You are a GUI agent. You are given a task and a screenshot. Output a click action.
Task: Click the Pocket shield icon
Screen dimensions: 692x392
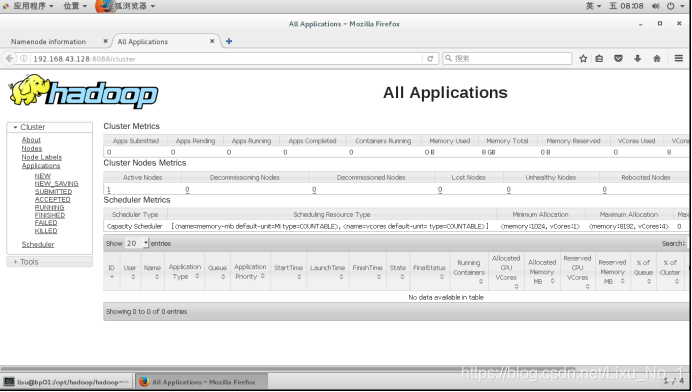coord(618,58)
